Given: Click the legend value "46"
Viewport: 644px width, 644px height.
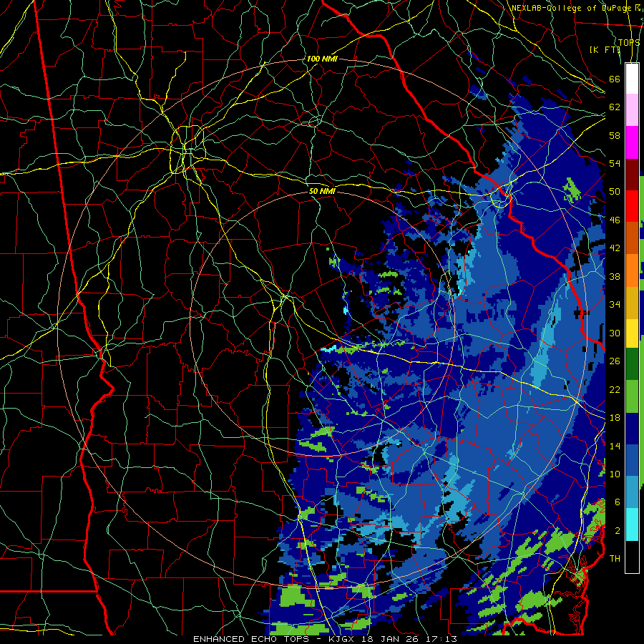Looking at the screenshot, I should click(x=615, y=220).
